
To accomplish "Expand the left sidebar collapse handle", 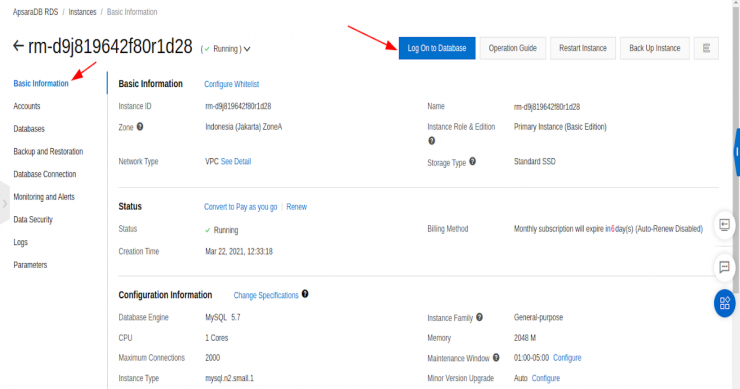I will pos(5,203).
